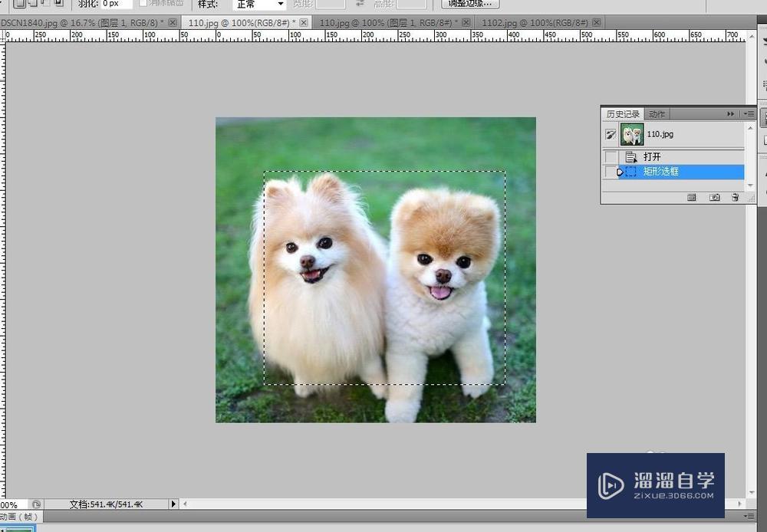Toggle history brush source box beside 打开 state
Viewport: 767px width, 532px height.
click(x=611, y=157)
